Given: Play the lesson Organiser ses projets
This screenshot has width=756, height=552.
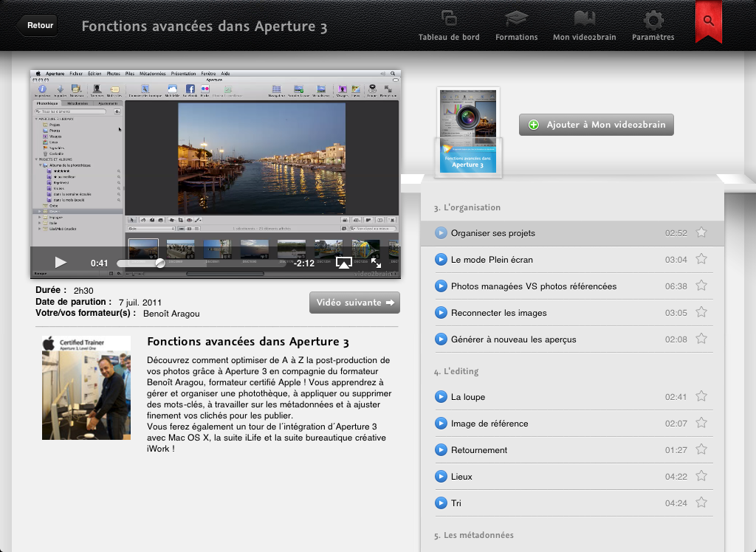Looking at the screenshot, I should [441, 233].
